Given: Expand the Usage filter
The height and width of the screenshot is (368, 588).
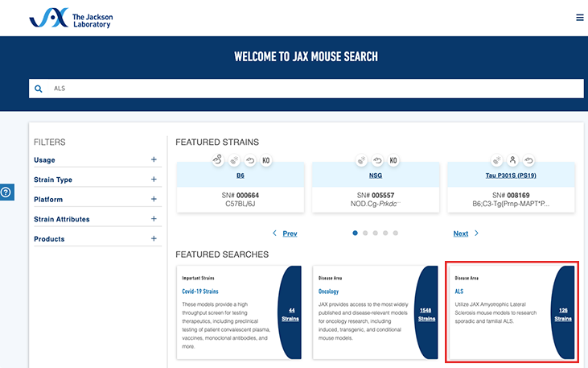Looking at the screenshot, I should (154, 159).
